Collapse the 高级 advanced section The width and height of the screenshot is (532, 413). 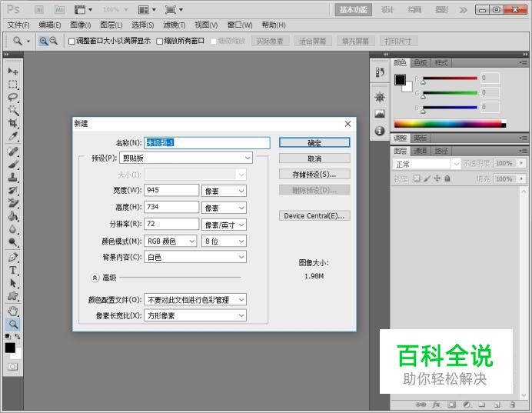(x=95, y=278)
